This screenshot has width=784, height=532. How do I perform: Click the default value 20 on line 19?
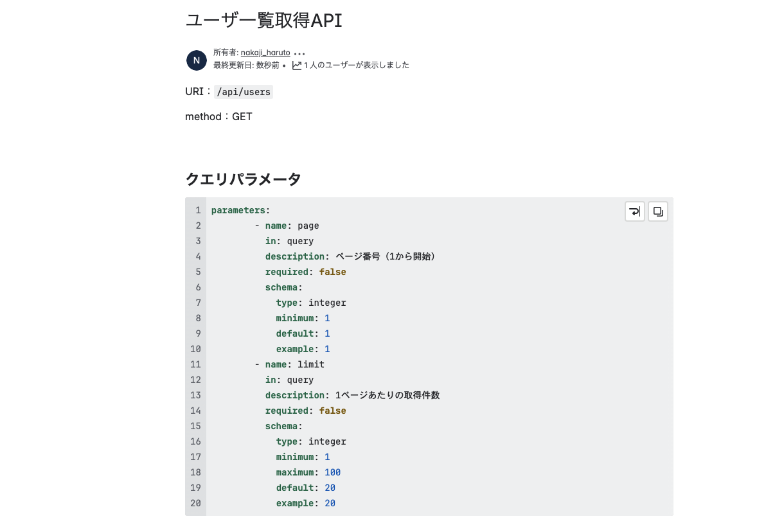(330, 488)
